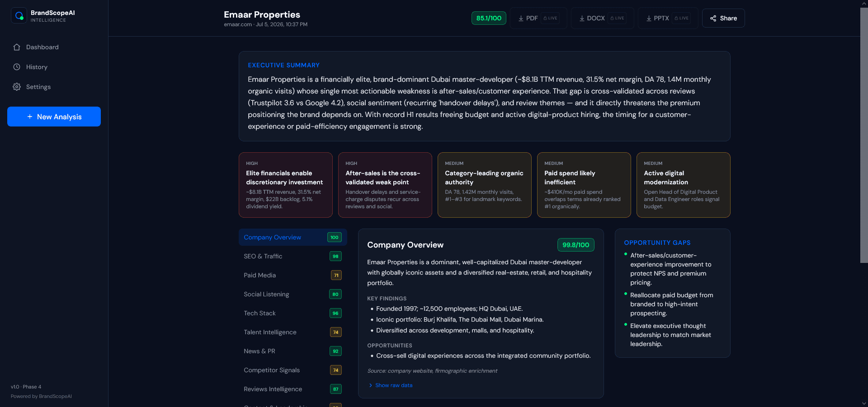Image resolution: width=868 pixels, height=407 pixels.
Task: Click the 71 score badge for Paid Media
Action: [336, 275]
